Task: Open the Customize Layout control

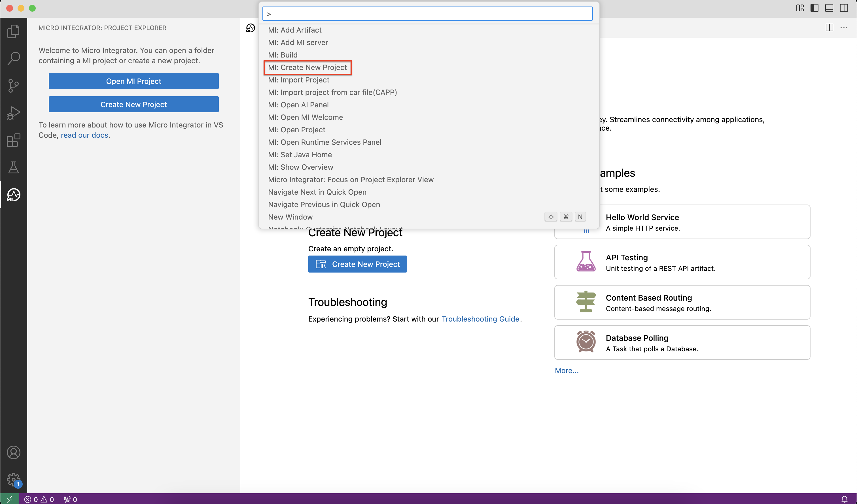Action: click(800, 8)
